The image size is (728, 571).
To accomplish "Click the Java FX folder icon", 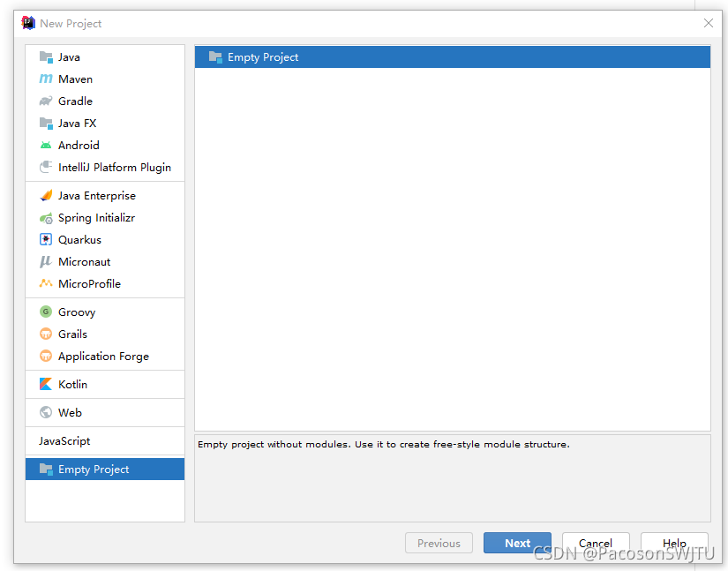I will click(46, 123).
